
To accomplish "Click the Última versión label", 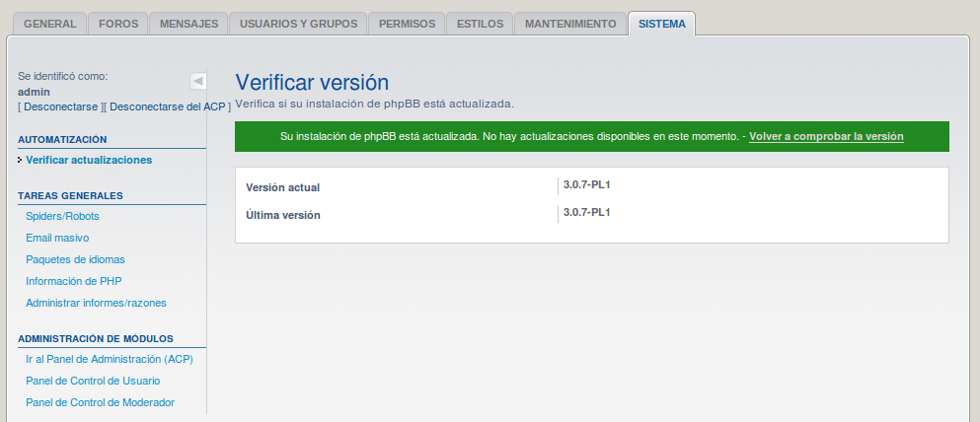I will tap(283, 215).
